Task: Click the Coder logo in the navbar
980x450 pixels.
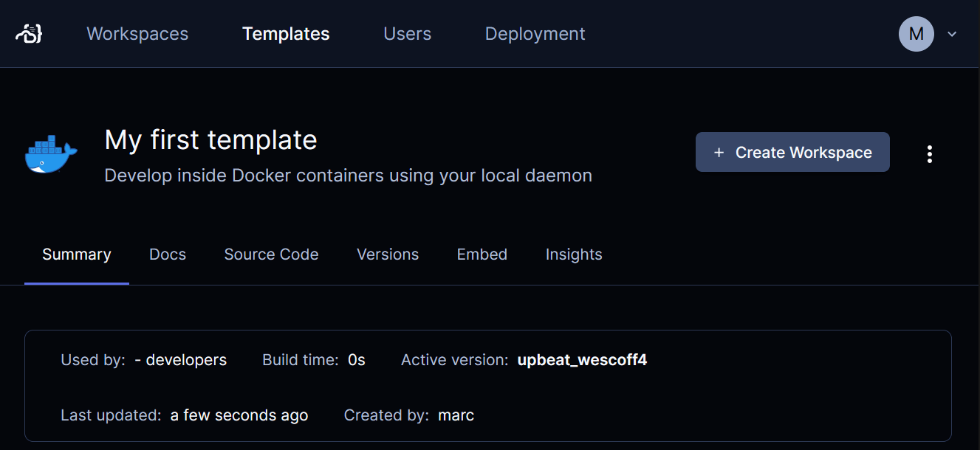Action: pyautogui.click(x=29, y=33)
